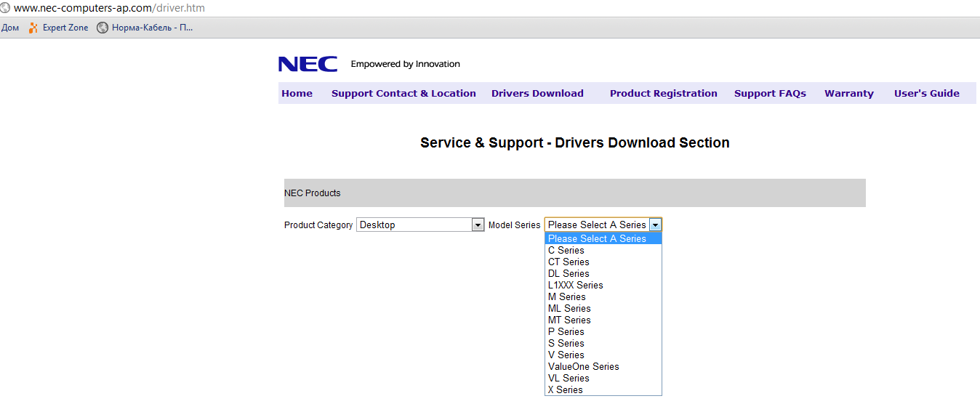Screen dimensions: 980x412
Task: Open the Дом bookmark
Action: pyautogui.click(x=10, y=28)
